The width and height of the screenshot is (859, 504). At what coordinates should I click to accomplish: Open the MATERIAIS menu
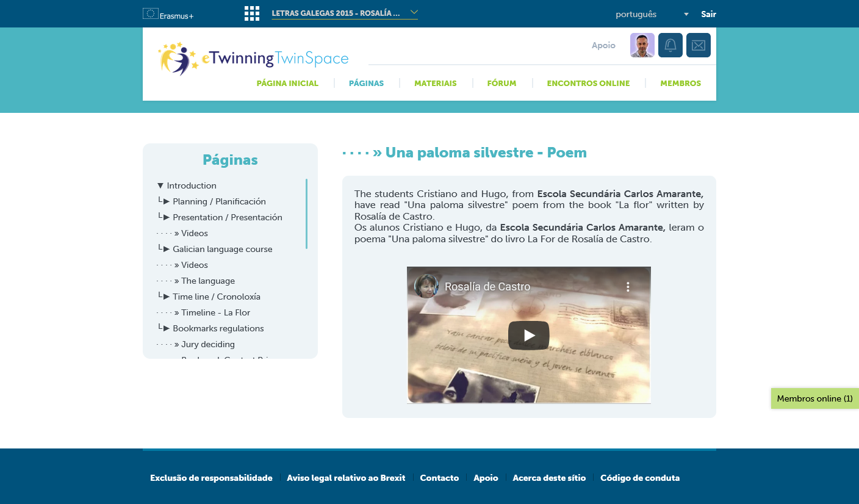(436, 84)
